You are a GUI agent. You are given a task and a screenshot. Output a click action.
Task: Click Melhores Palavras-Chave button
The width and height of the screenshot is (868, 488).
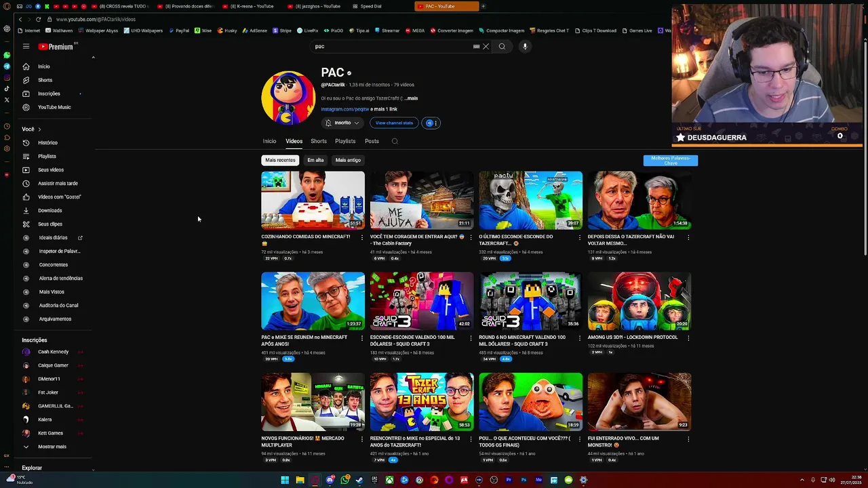click(671, 161)
